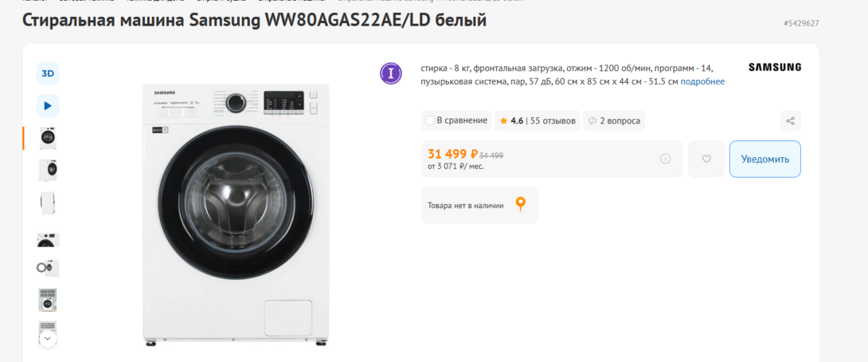This screenshot has width=868, height=362.
Task: Select the open-door washer thumbnail
Action: [48, 267]
